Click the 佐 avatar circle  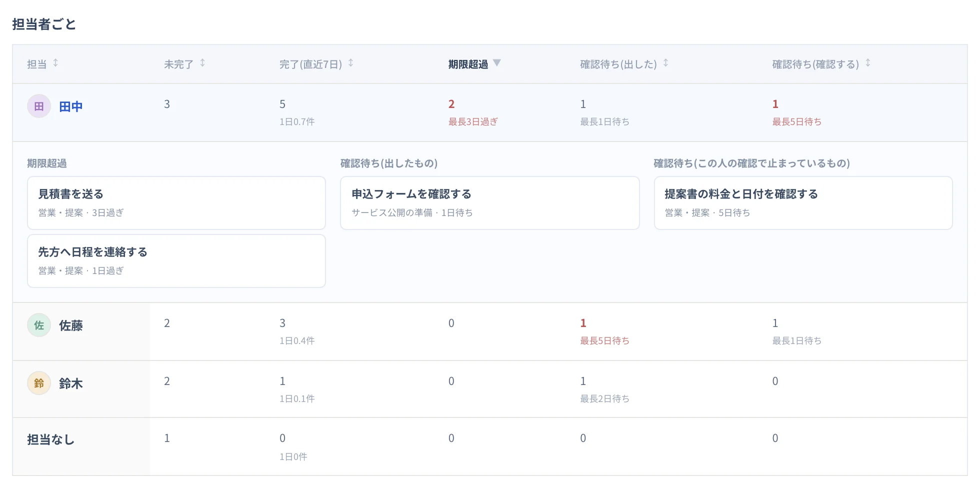(x=39, y=325)
